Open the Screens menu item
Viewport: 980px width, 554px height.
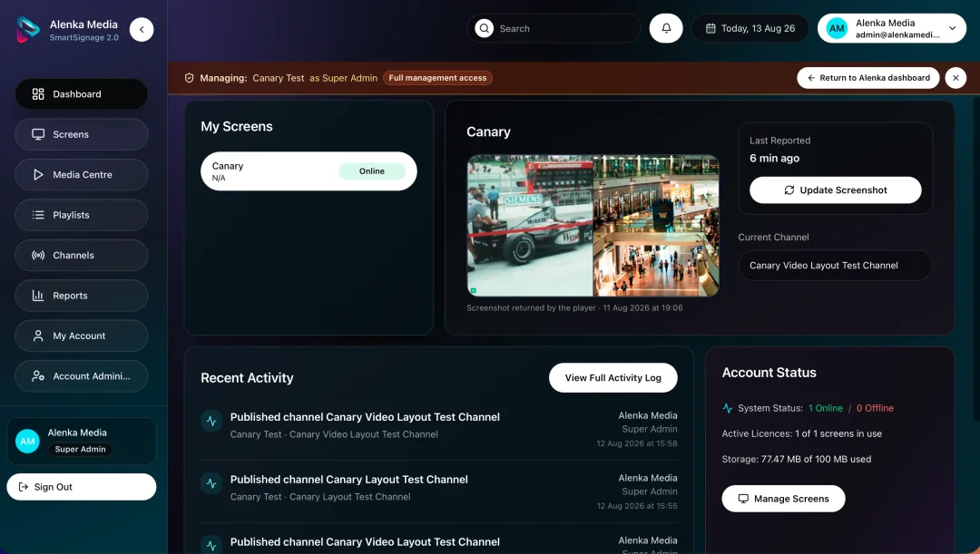(x=82, y=134)
